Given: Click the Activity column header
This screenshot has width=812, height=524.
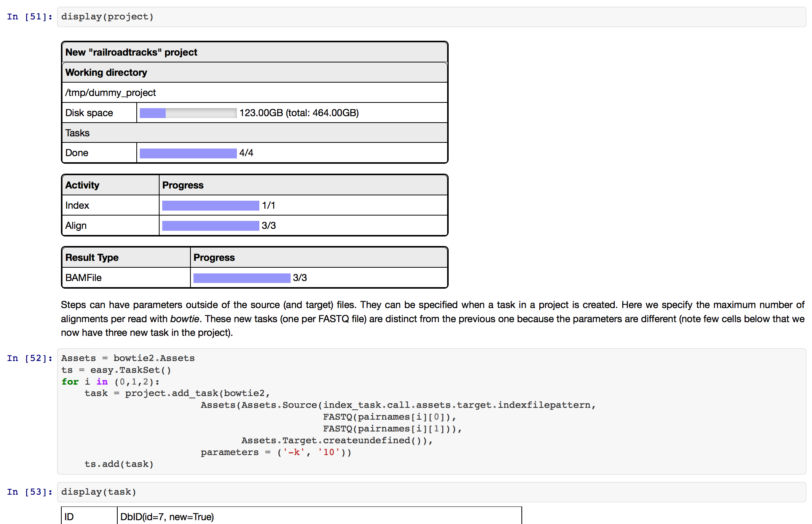Looking at the screenshot, I should (82, 185).
